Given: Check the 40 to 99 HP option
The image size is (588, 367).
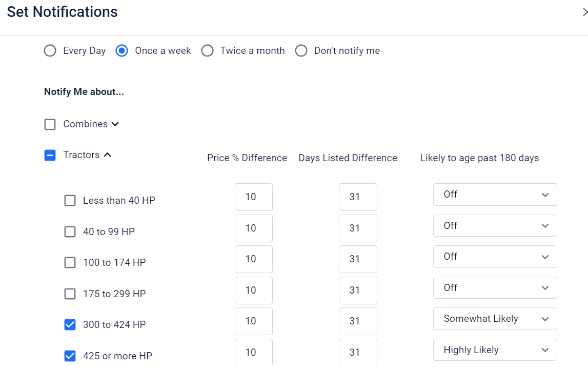Looking at the screenshot, I should point(70,231).
